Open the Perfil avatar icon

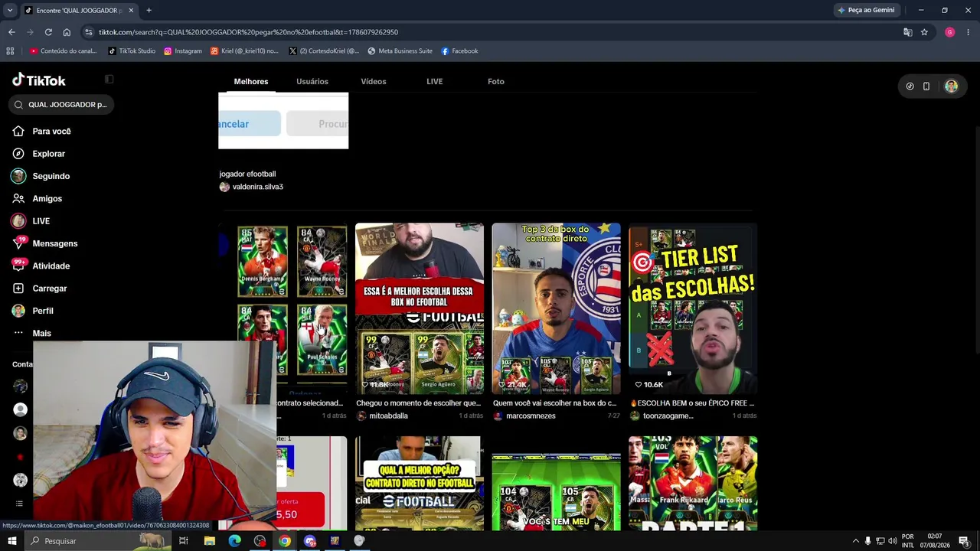(18, 311)
